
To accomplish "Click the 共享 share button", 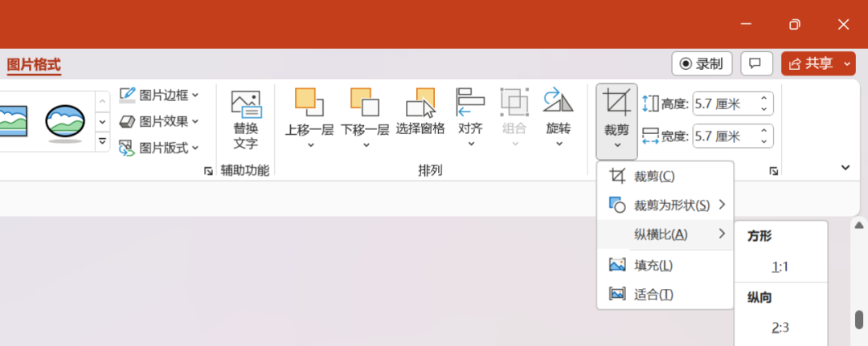I will [x=810, y=63].
